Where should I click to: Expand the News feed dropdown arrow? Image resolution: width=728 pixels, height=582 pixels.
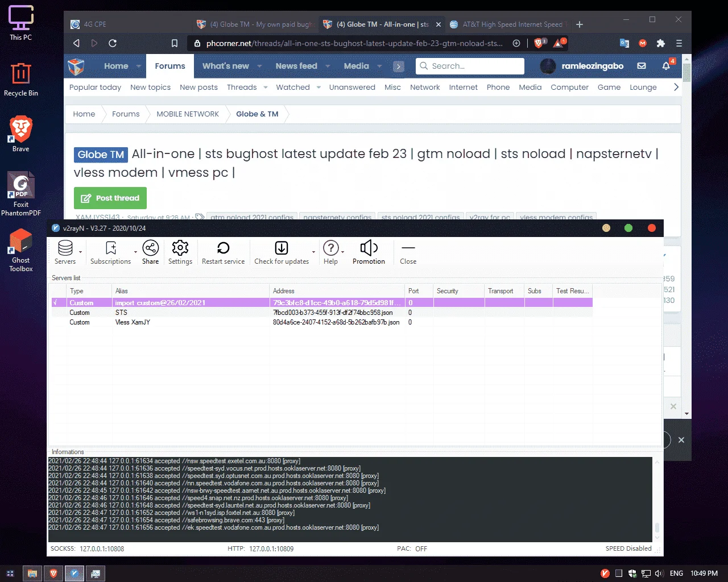tap(328, 66)
